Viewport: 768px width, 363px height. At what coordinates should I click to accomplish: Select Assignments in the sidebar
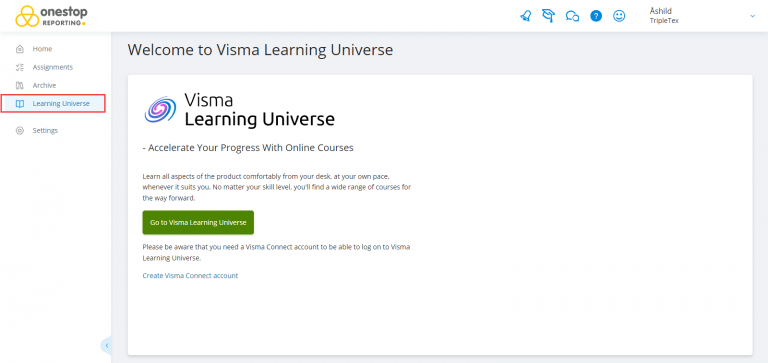(x=53, y=67)
